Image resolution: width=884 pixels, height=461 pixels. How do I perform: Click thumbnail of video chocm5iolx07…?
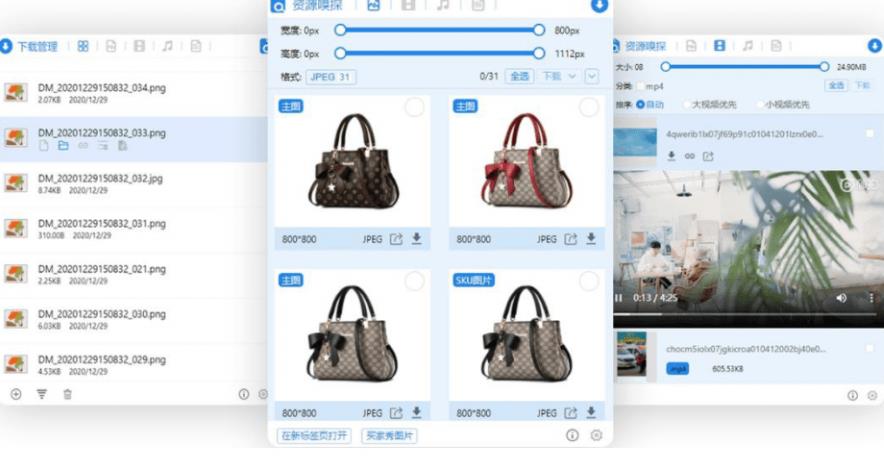pos(631,354)
